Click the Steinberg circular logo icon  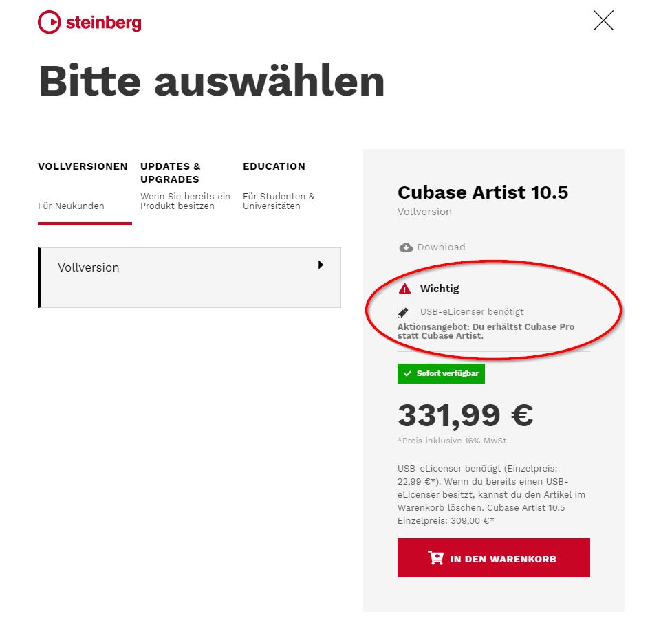tap(50, 22)
